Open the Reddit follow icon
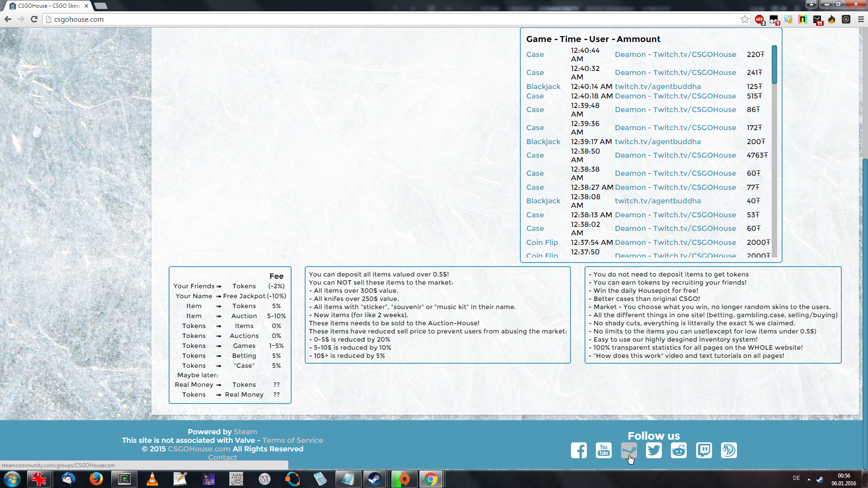Image resolution: width=868 pixels, height=488 pixels. [x=679, y=450]
